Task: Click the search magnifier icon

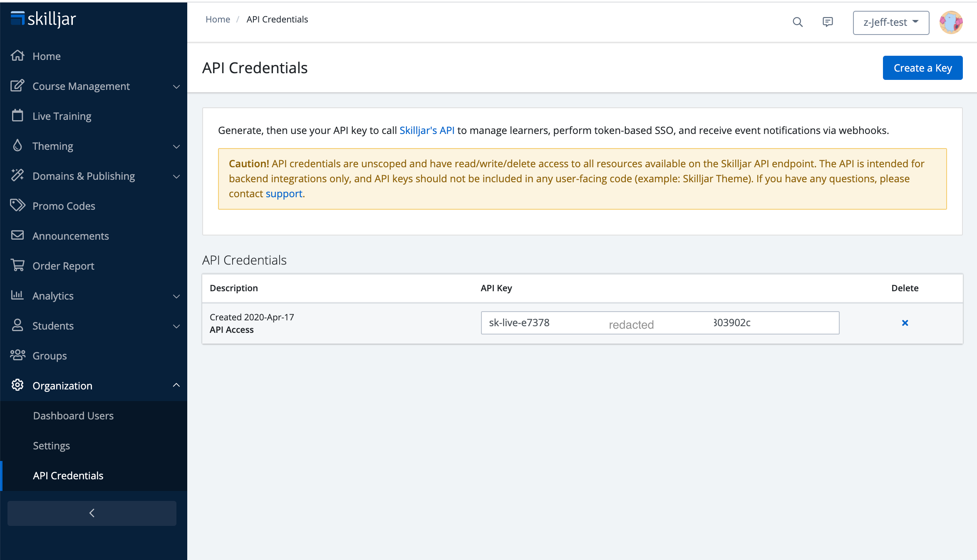Action: 797,22
